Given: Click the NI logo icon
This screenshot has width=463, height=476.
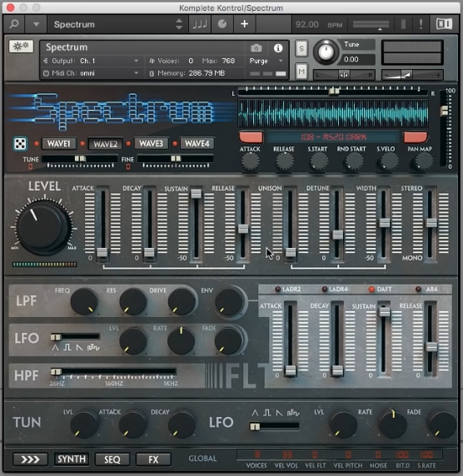Looking at the screenshot, I should [444, 24].
